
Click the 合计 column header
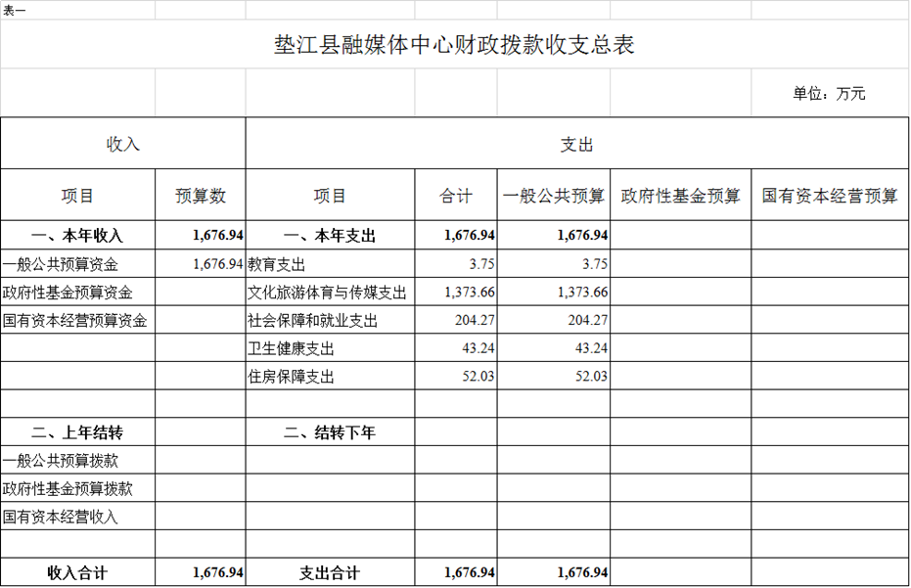click(x=456, y=196)
